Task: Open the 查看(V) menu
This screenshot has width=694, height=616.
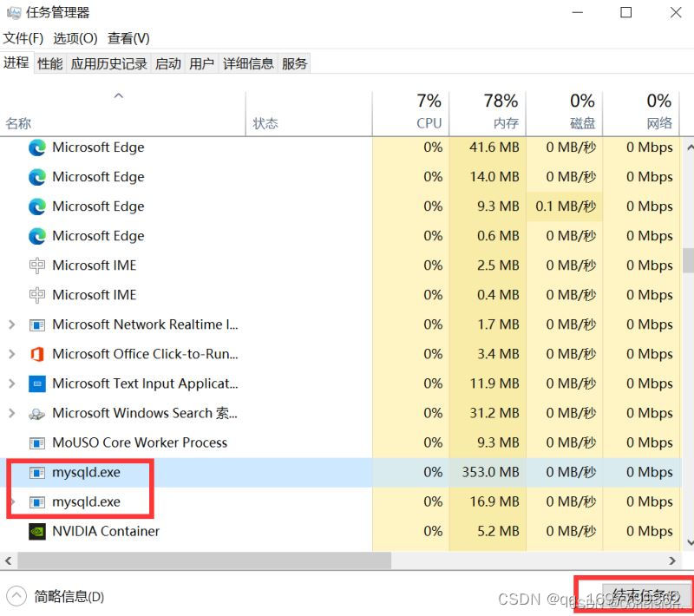Action: point(128,38)
